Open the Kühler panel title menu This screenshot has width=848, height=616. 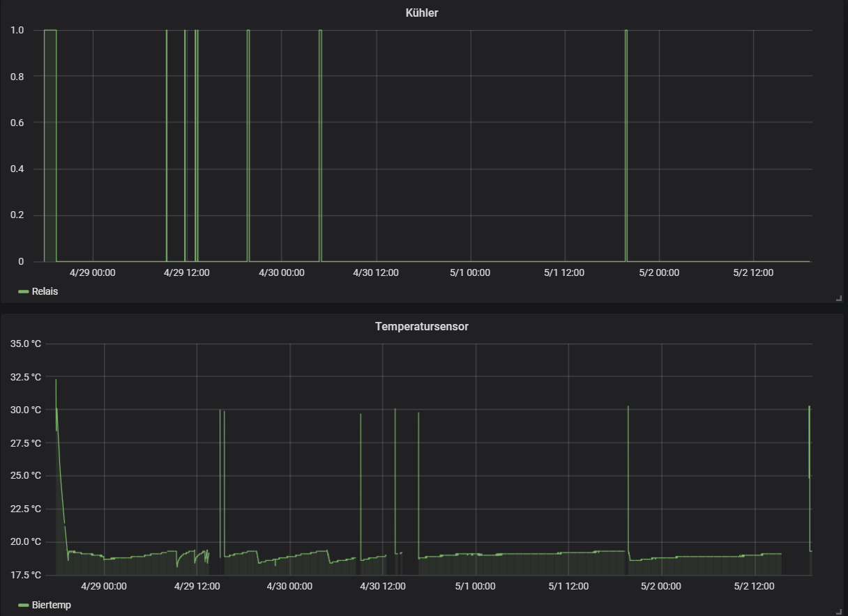click(x=421, y=13)
